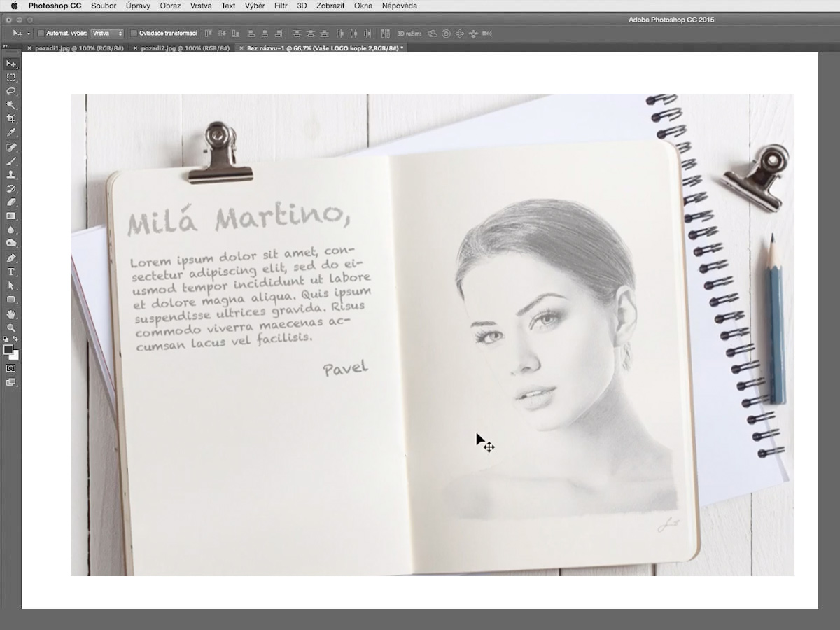Image resolution: width=840 pixels, height=630 pixels.
Task: Click the foreground color swatch
Action: 8,349
